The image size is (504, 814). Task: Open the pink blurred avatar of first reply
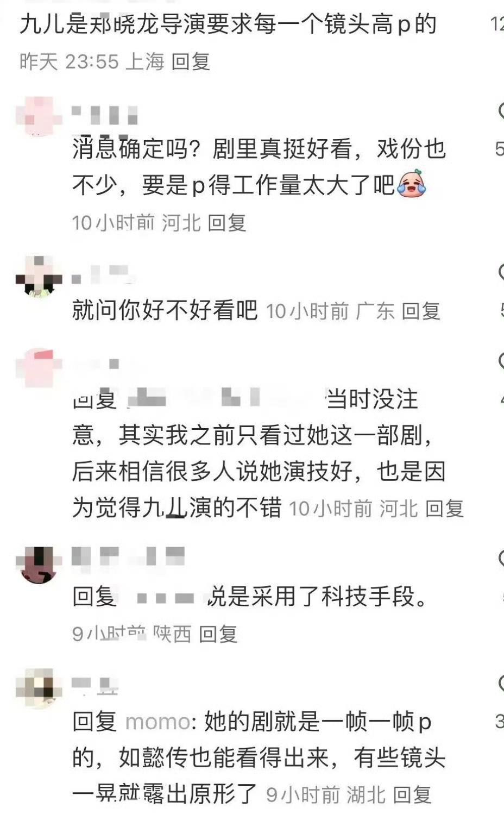pyautogui.click(x=38, y=116)
